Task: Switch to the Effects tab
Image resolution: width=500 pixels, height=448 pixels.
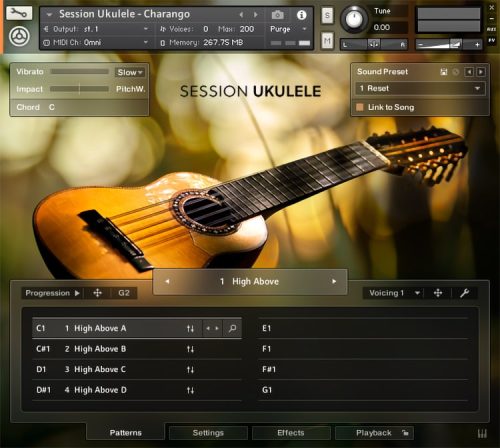Action: click(291, 433)
